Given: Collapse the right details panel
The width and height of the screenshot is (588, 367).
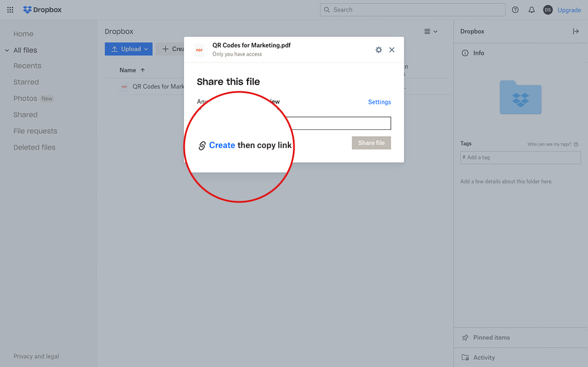Looking at the screenshot, I should [576, 31].
